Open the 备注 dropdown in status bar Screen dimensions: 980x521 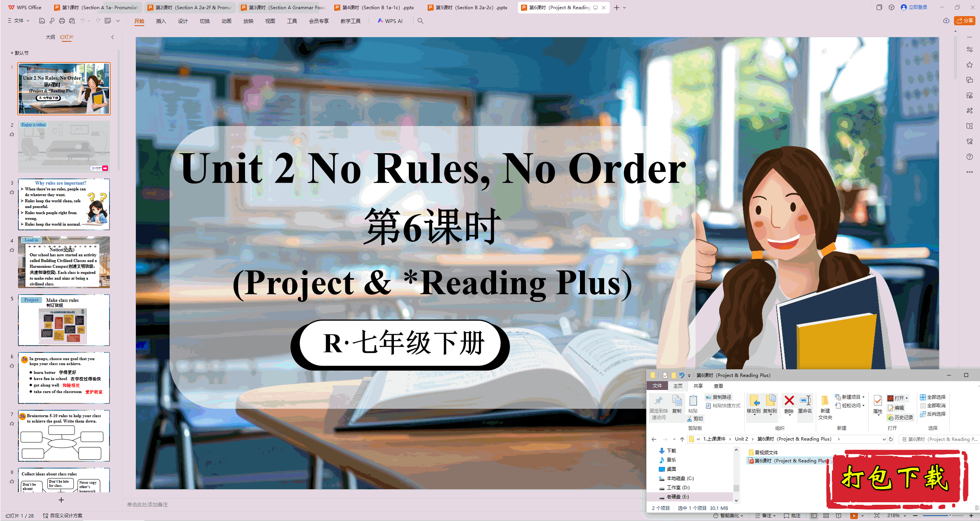(x=765, y=516)
